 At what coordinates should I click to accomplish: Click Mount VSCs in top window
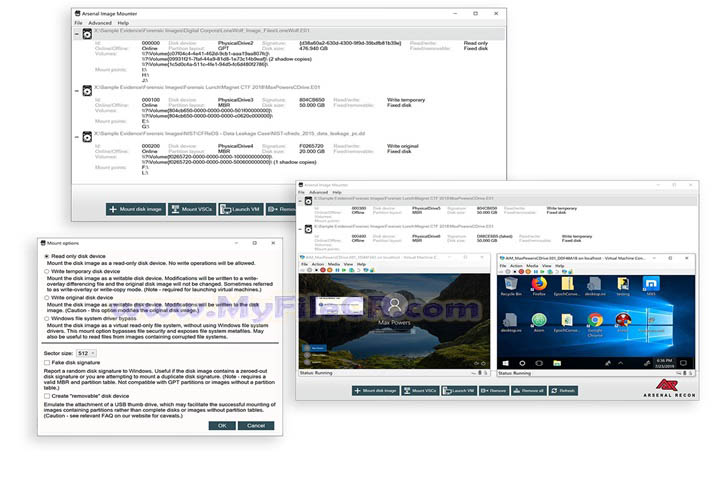click(x=192, y=209)
